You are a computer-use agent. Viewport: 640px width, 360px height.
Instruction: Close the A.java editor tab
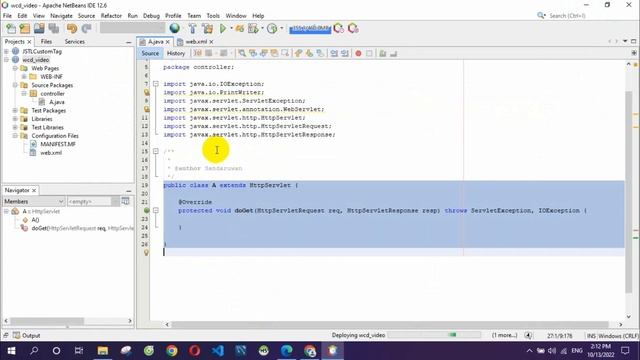pyautogui.click(x=168, y=42)
